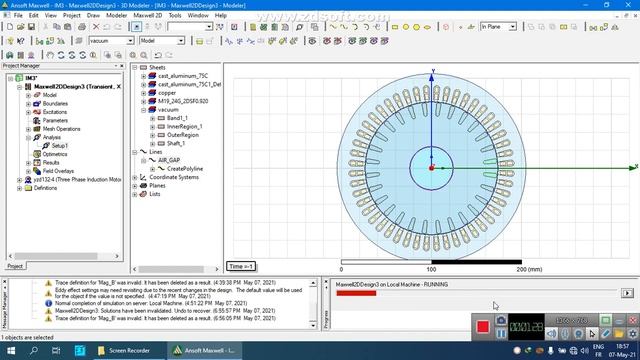Open the vacuum material dropdown
The height and width of the screenshot is (360, 640).
click(130, 41)
